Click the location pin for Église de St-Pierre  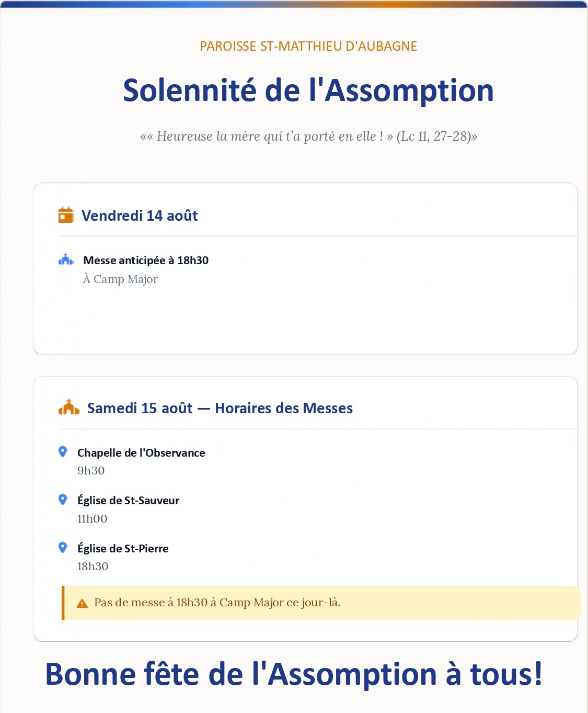(x=63, y=548)
